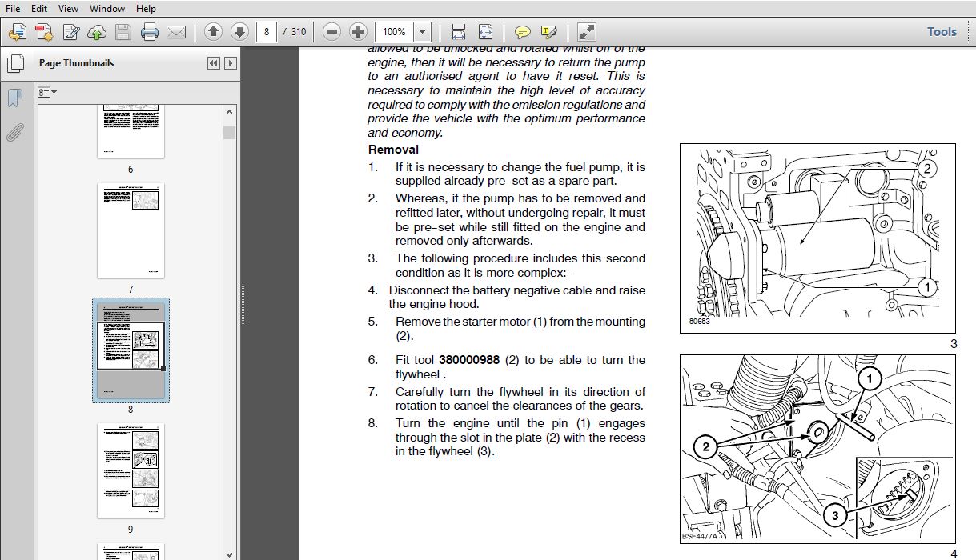Screen dimensions: 976x560
Task: Open the Window menu
Action: [x=107, y=8]
